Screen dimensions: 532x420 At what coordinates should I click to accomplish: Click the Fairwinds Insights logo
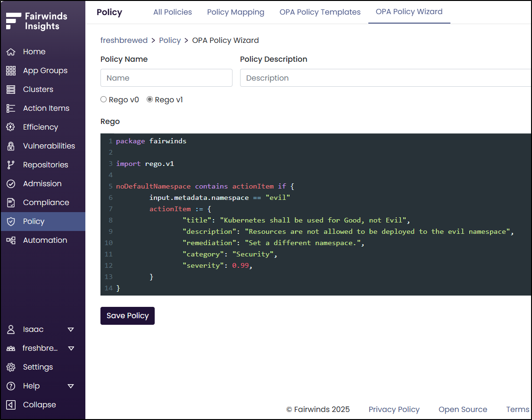pyautogui.click(x=37, y=21)
